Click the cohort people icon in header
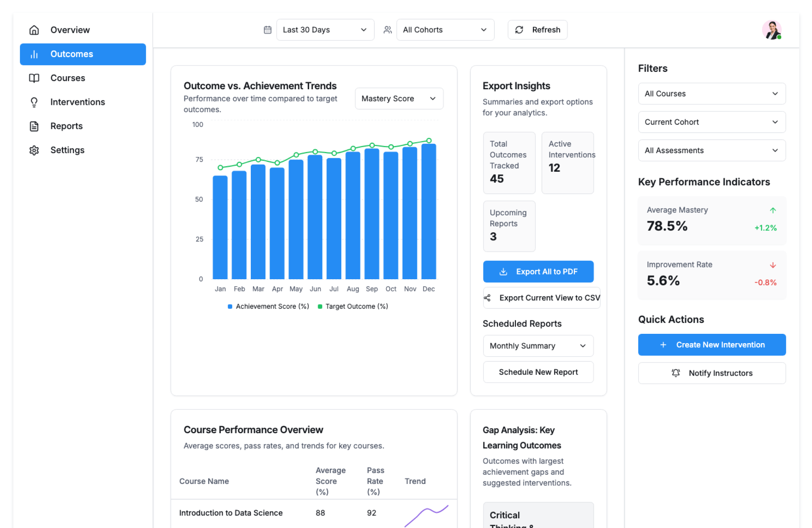Viewport: 812px width, 528px height. click(387, 30)
